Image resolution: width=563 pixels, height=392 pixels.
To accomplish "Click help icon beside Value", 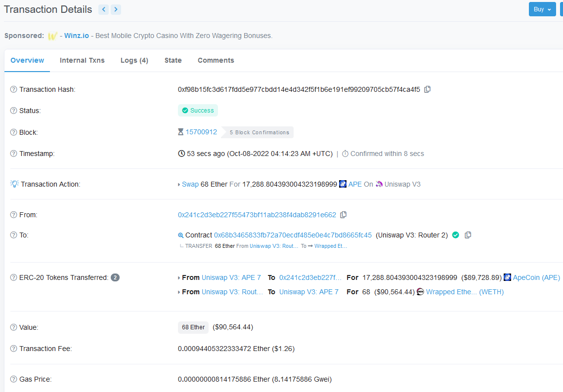I will pyautogui.click(x=14, y=327).
